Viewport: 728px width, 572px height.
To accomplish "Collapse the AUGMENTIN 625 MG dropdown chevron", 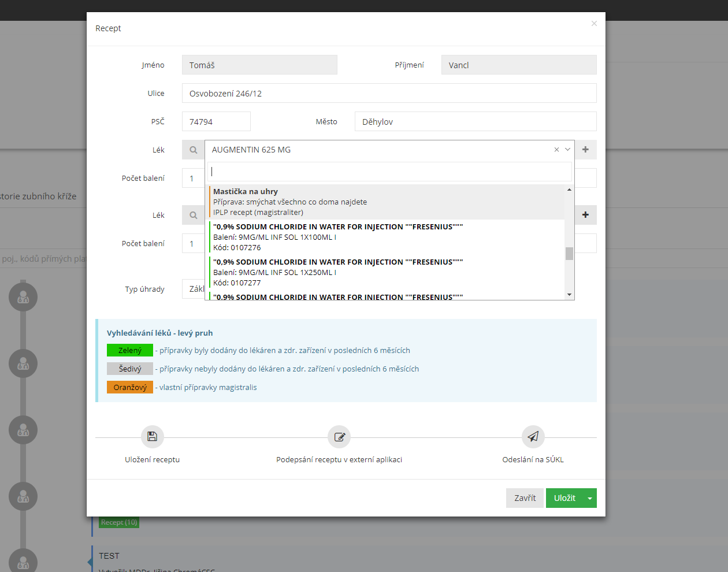I will pos(567,150).
